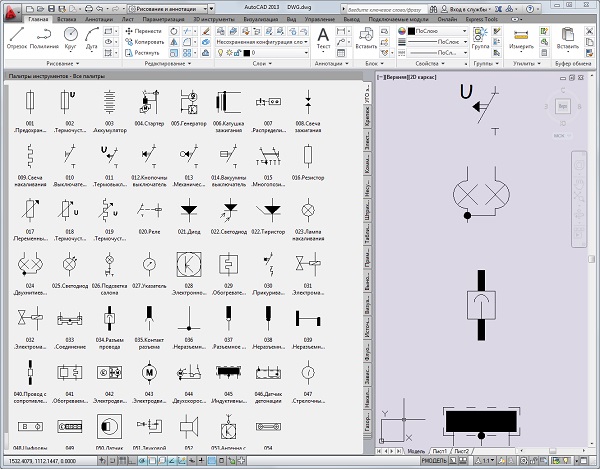Open the layer configuration dropdown list
Image resolution: width=600 pixels, height=469 pixels.
[259, 44]
